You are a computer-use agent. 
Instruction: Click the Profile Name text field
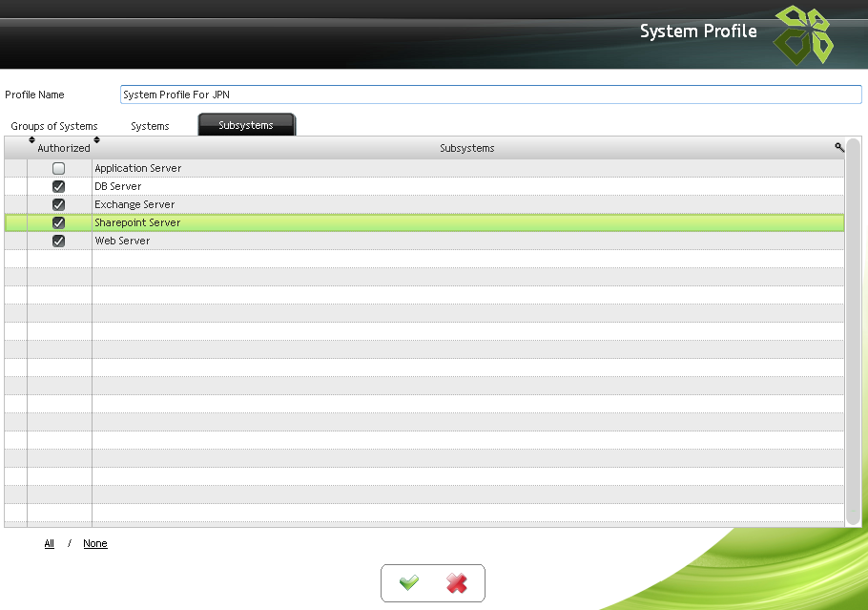490,95
